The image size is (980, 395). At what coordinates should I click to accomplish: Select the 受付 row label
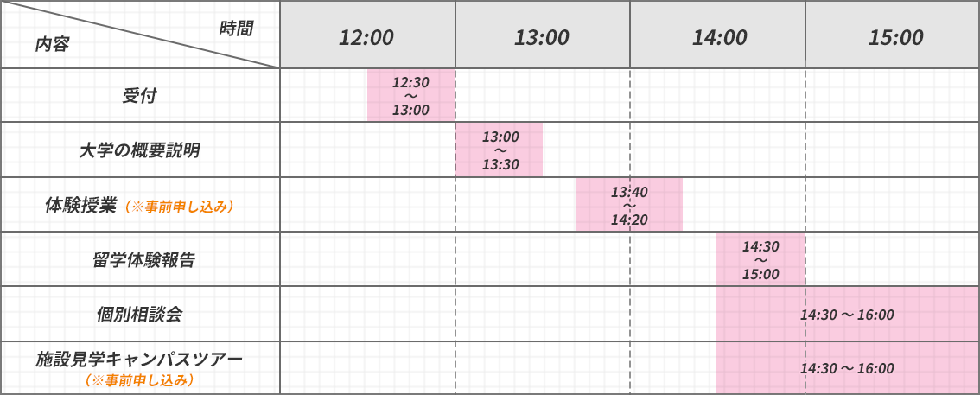[x=139, y=95]
